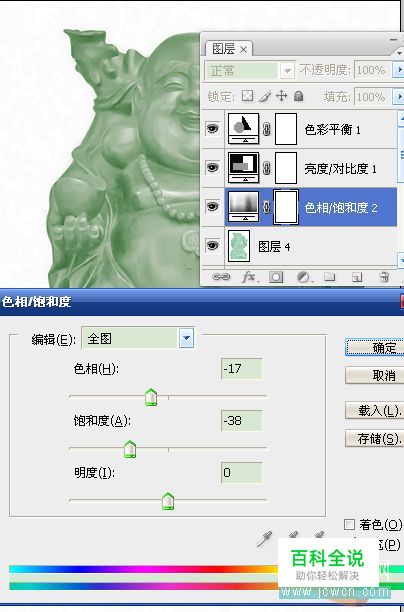Click the 存储 button
Image resolution: width=404 pixels, height=612 pixels.
[375, 438]
